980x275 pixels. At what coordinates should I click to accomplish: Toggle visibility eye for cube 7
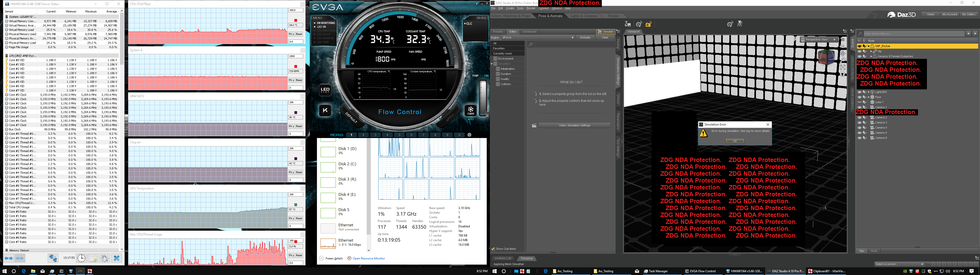point(859,102)
